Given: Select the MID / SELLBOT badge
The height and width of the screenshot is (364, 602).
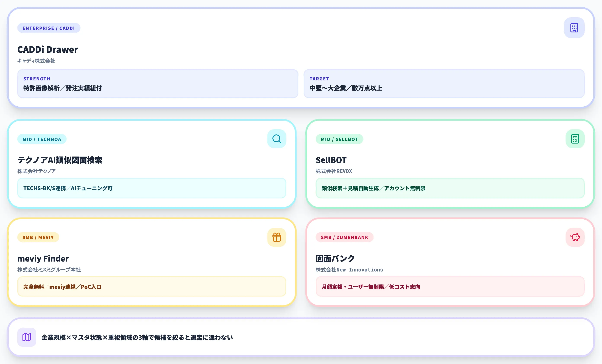Looking at the screenshot, I should [x=339, y=139].
